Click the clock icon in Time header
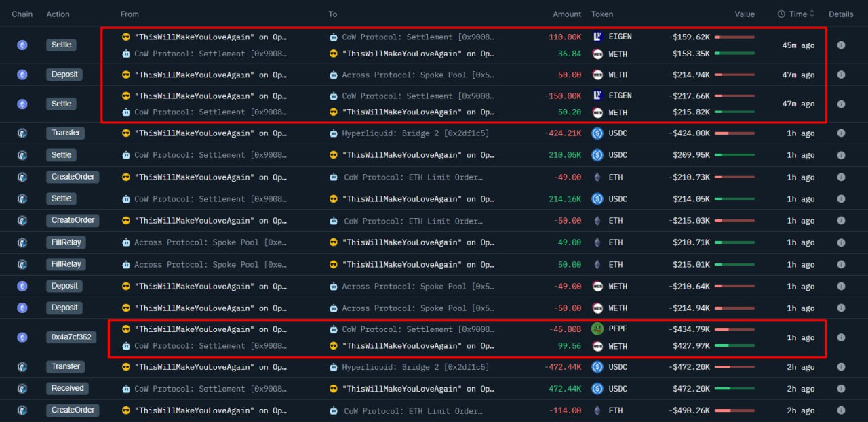 (781, 14)
